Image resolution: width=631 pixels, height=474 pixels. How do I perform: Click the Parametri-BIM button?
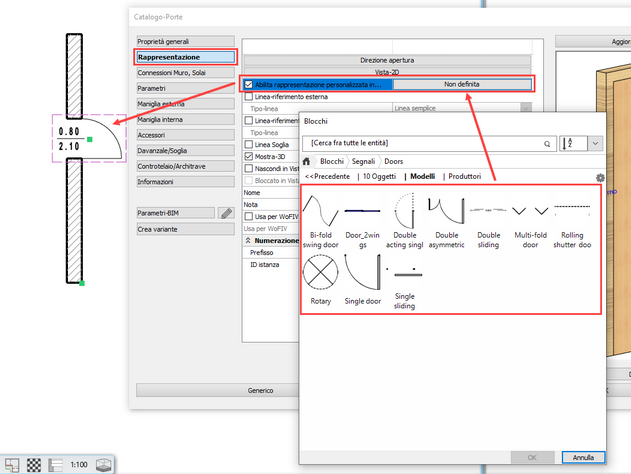(x=175, y=213)
